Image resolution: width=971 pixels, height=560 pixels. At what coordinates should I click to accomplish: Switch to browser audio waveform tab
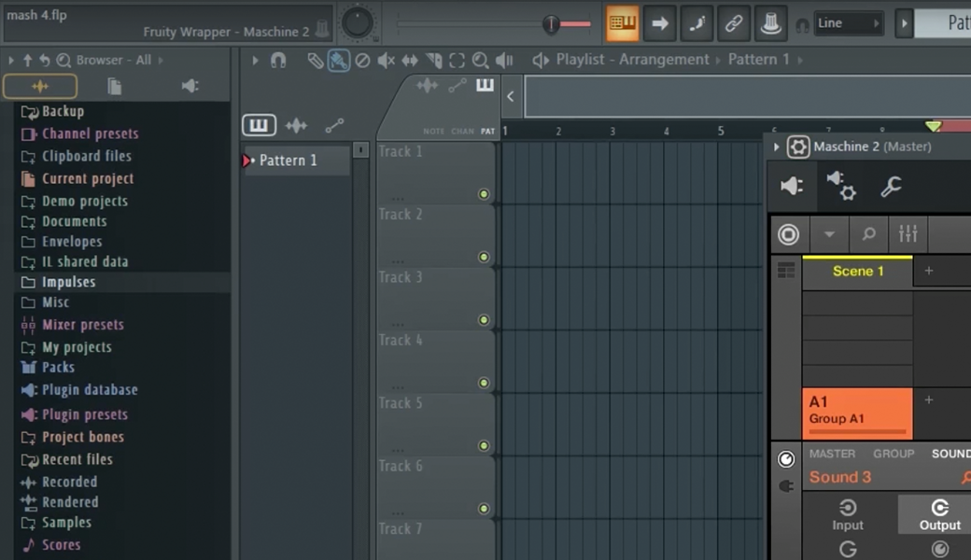point(40,86)
